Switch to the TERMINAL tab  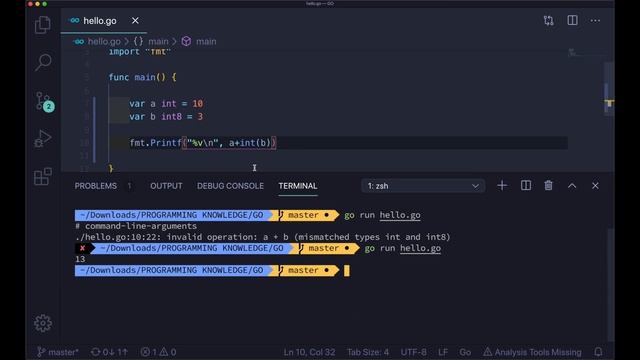(x=298, y=186)
